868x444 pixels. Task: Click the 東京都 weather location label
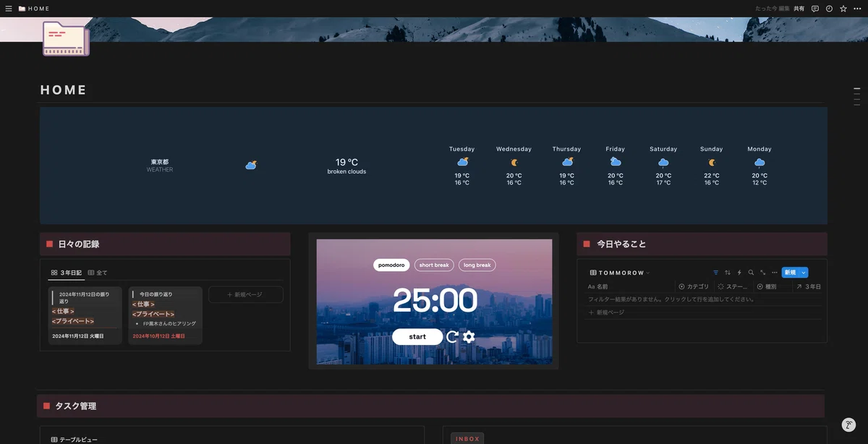tap(160, 162)
